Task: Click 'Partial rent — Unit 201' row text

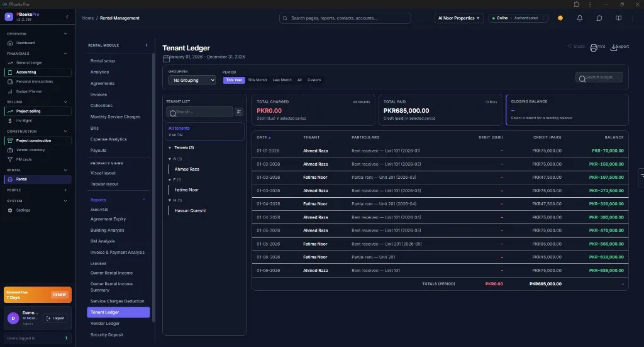Action: click(x=374, y=258)
